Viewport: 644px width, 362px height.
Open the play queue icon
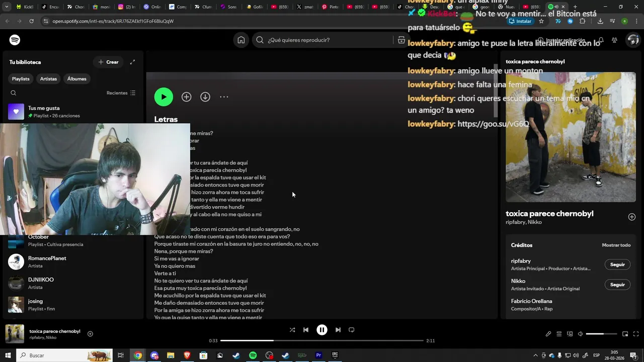559,334
